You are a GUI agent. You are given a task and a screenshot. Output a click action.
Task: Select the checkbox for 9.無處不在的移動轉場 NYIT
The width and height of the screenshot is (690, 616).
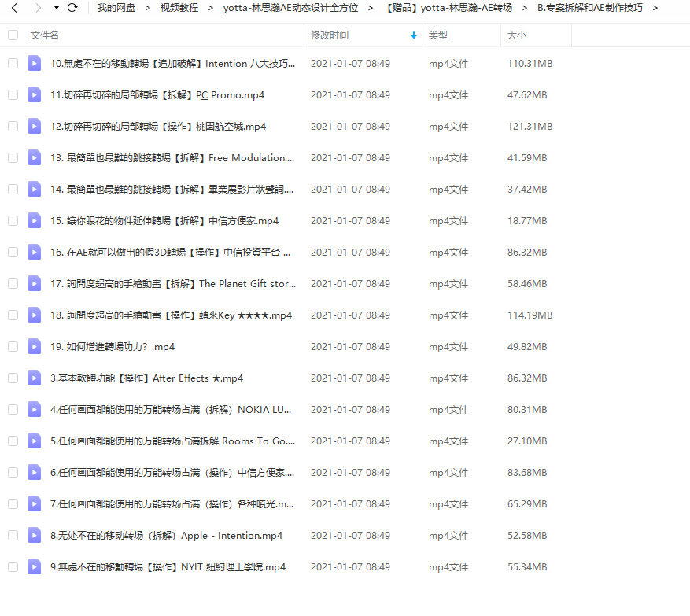coord(13,566)
